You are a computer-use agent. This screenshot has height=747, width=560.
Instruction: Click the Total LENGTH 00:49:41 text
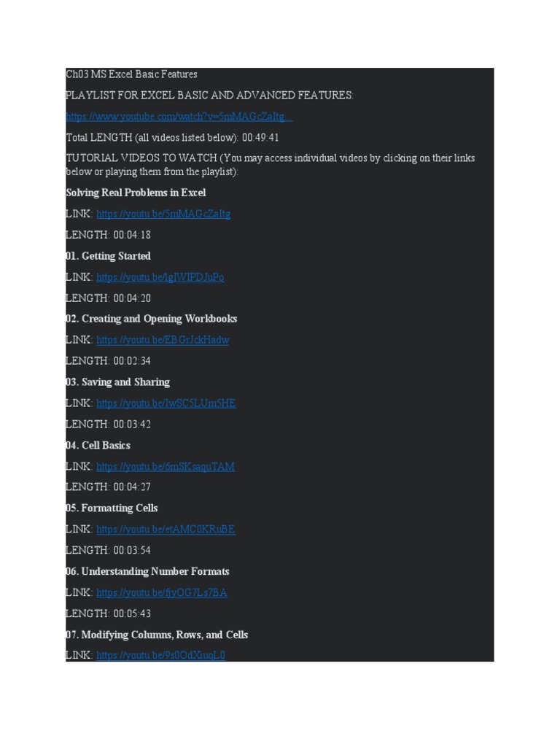click(x=172, y=138)
